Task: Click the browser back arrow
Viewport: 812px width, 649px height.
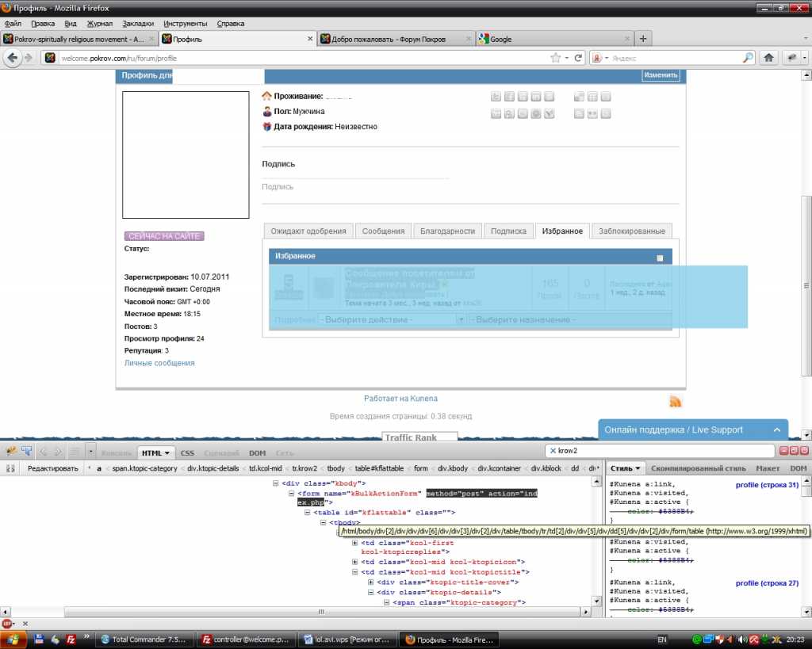Action: coord(12,58)
